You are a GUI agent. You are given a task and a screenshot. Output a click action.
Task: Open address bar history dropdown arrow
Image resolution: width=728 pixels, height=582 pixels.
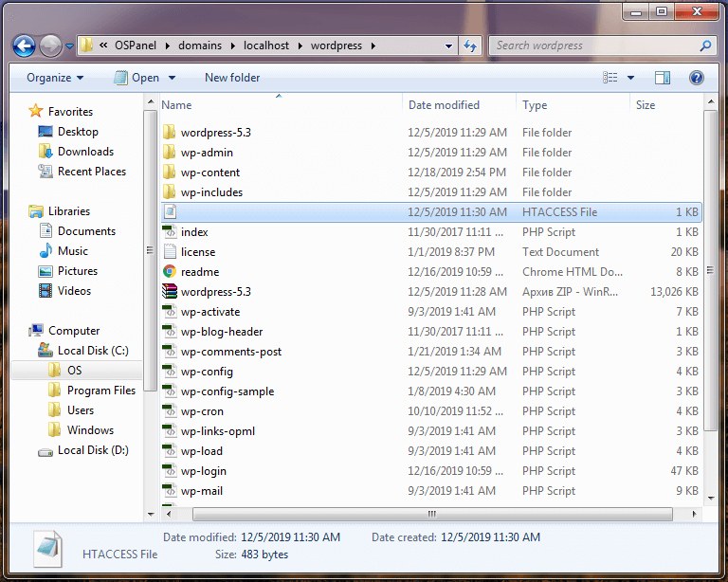(x=448, y=45)
